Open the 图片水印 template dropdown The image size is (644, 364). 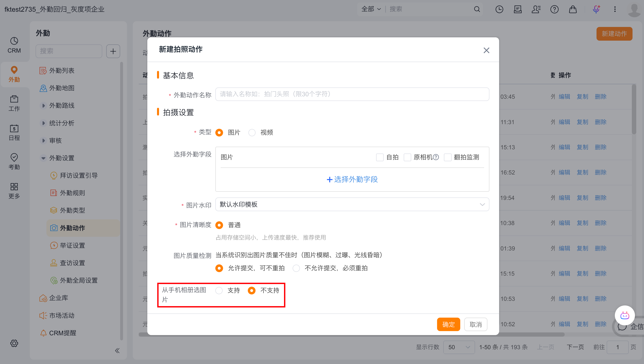click(x=352, y=204)
